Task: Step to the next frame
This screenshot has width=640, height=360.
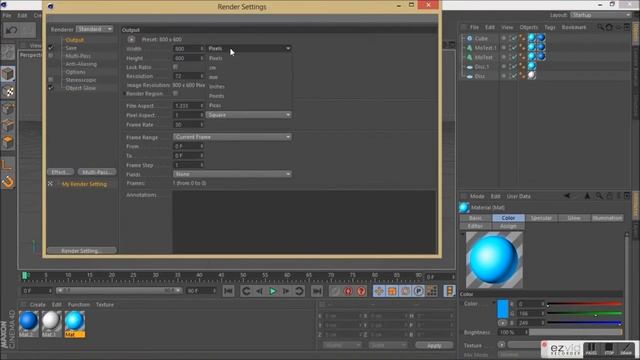Action: point(286,291)
